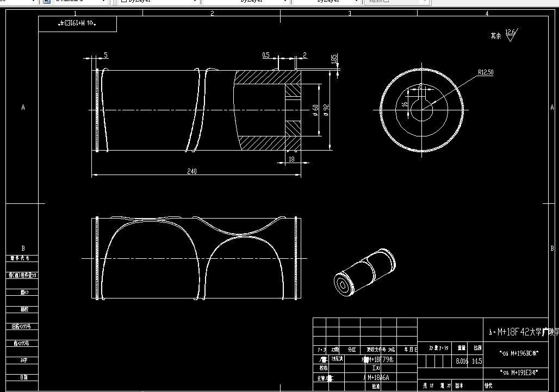
Task: Click the university name text in title block
Action: click(523, 332)
